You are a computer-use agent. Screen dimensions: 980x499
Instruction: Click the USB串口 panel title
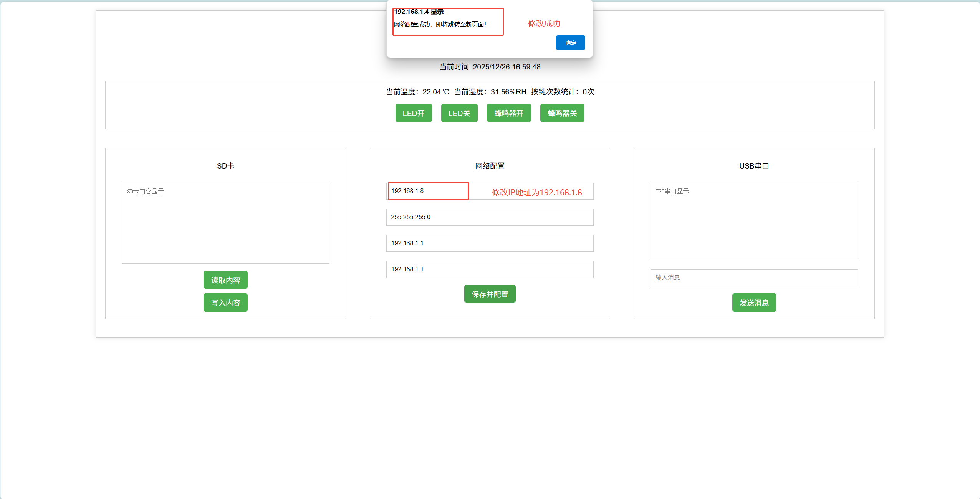[x=754, y=166]
